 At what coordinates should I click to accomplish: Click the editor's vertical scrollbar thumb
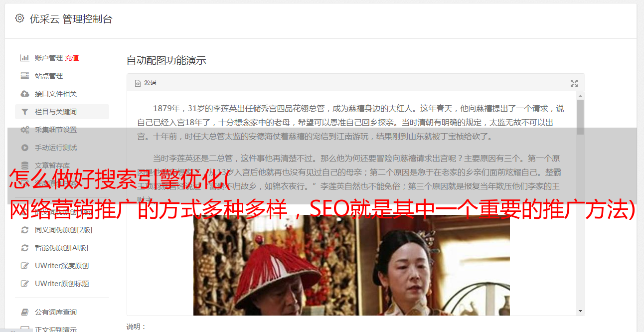[580, 117]
